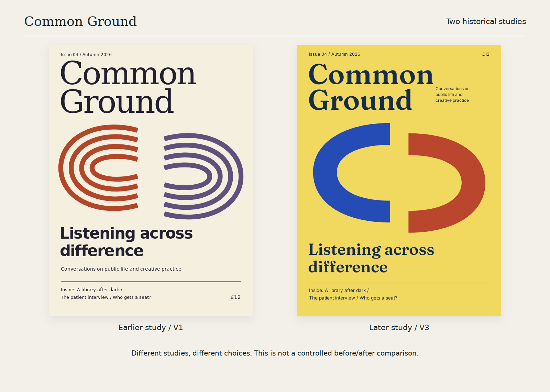The image size is (550, 392).
Task: Click V1 'The patient interview / Who gets a seat?'
Action: tap(106, 297)
